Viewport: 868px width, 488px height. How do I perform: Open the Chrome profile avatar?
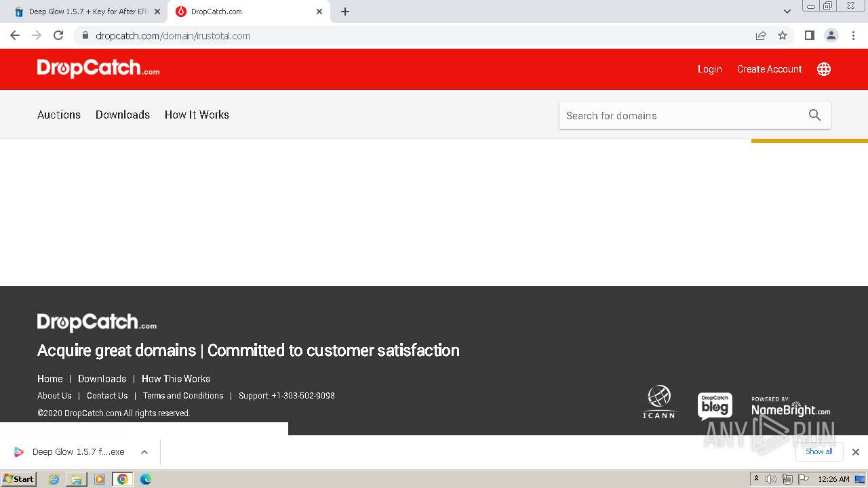[831, 35]
